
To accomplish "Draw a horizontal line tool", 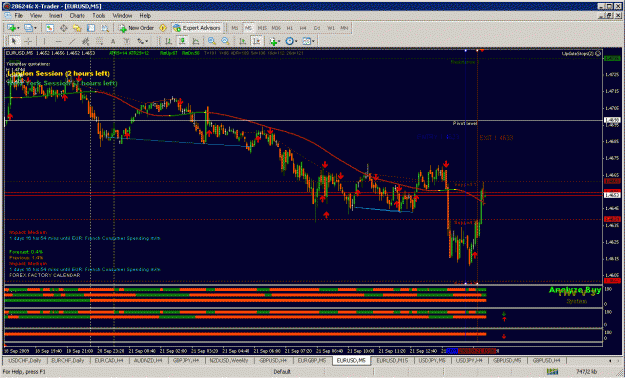I will point(59,41).
